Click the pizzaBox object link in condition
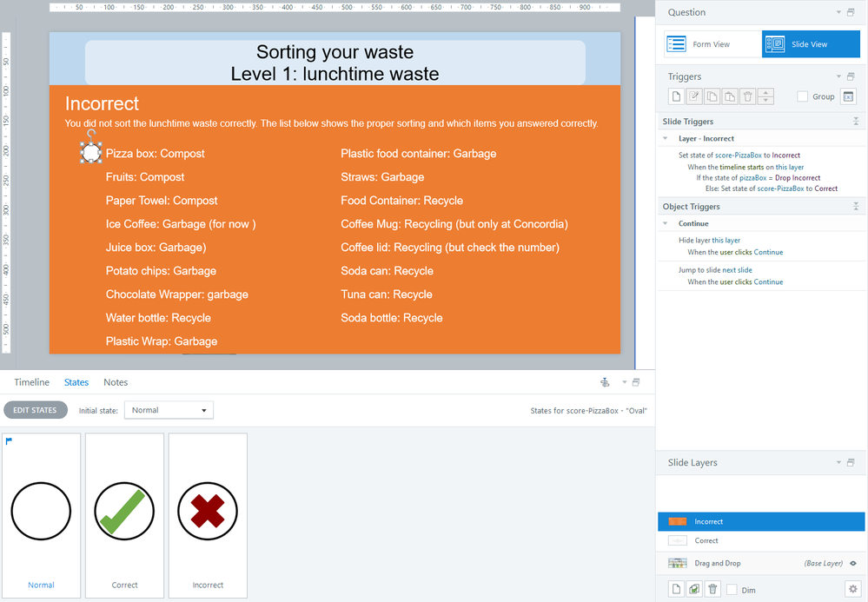Viewport: 868px width, 602px height. coord(752,178)
